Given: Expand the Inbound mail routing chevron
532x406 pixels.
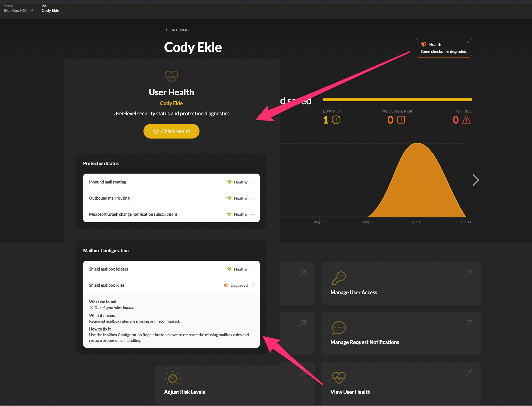Looking at the screenshot, I should [253, 182].
